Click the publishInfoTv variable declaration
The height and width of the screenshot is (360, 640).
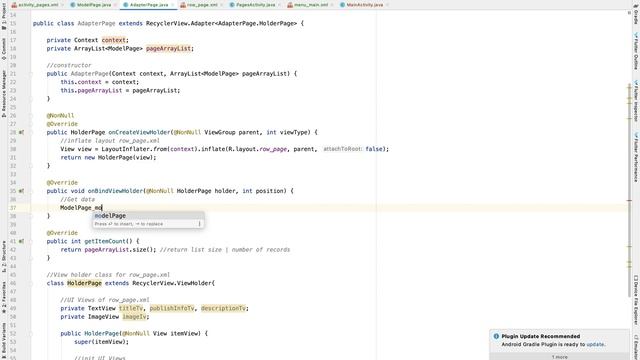[x=172, y=308]
